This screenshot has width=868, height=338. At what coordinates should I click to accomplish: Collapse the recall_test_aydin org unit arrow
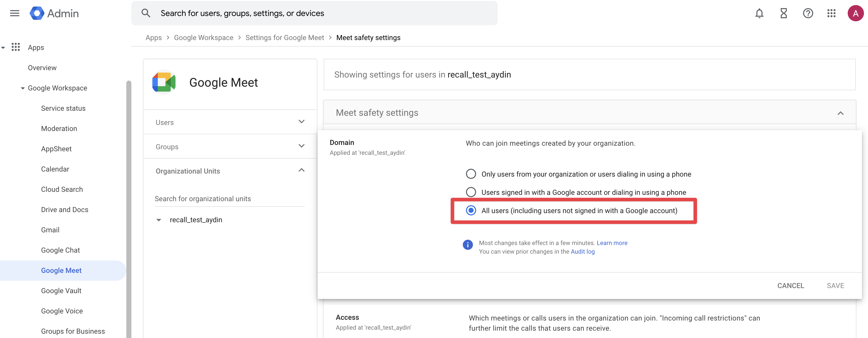point(159,220)
